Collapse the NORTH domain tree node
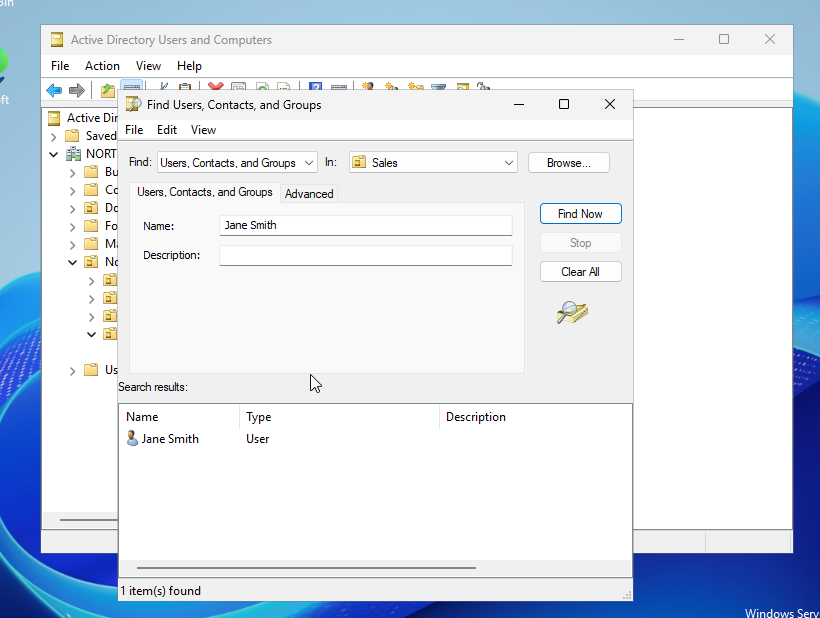Viewport: 820px width, 618px height. 53,153
